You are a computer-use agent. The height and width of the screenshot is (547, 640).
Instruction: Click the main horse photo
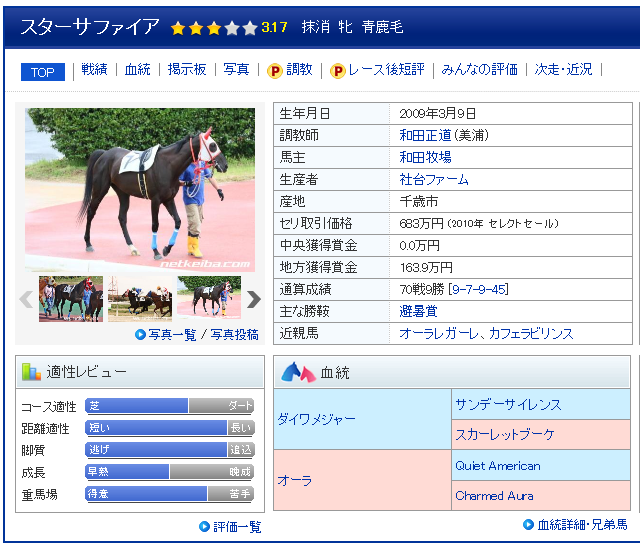pos(140,190)
